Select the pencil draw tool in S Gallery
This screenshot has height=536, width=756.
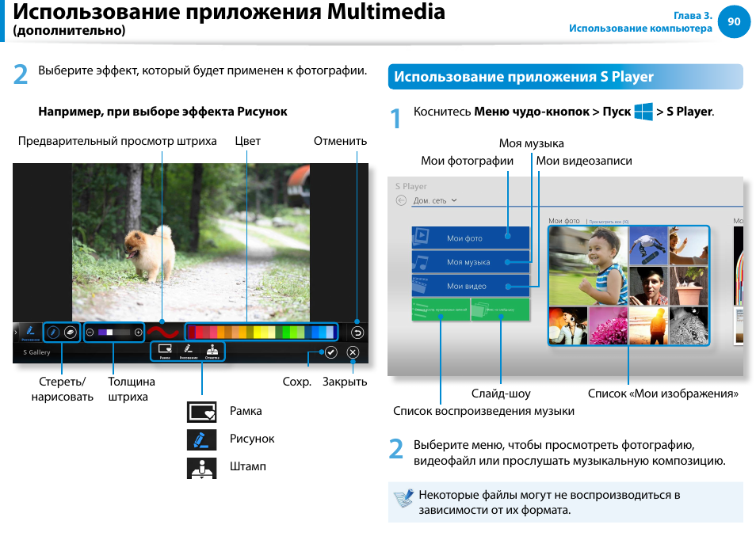point(53,333)
